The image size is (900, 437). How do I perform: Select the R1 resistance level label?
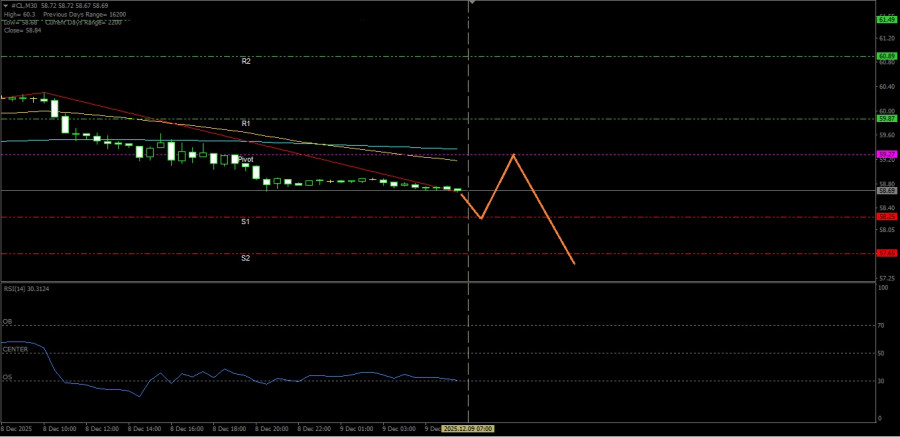coord(245,123)
